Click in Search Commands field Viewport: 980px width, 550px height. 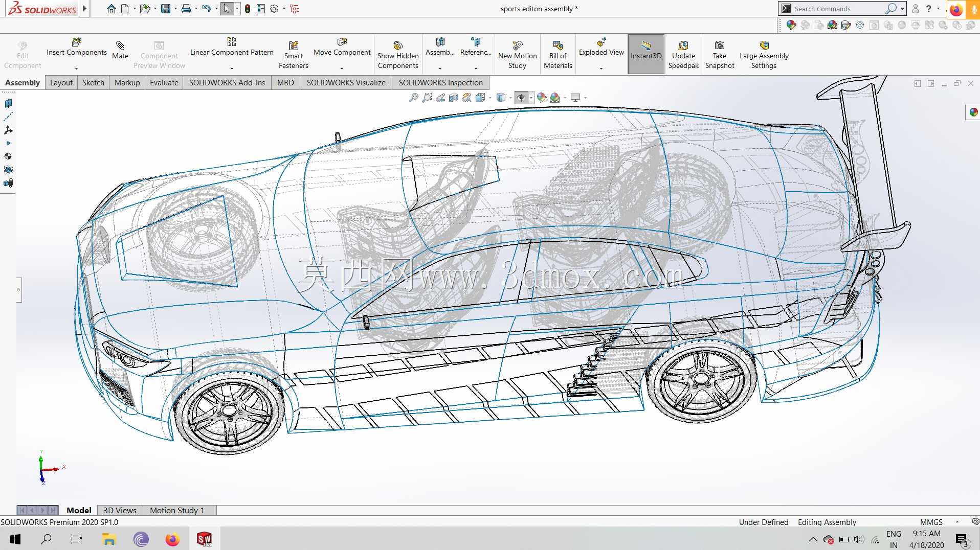click(839, 9)
